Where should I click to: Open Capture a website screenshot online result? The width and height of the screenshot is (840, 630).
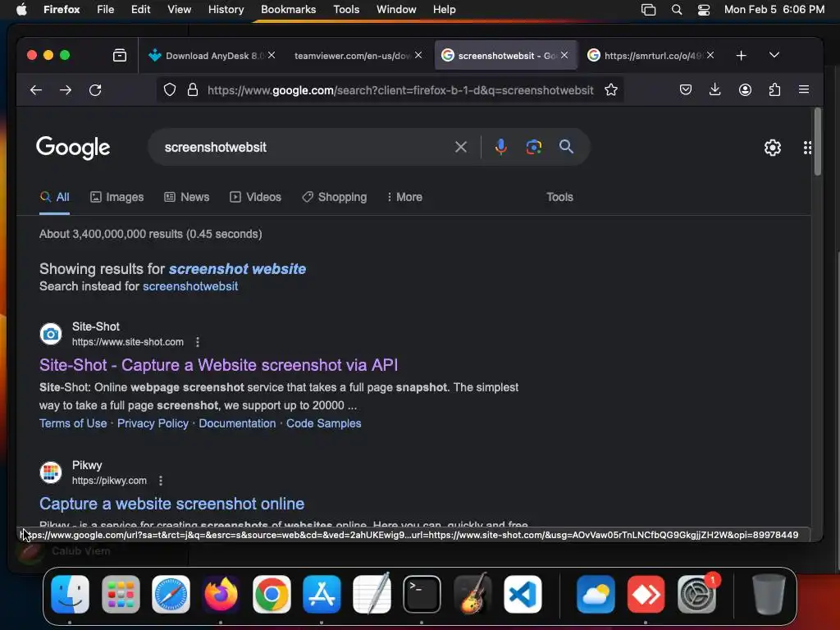coord(172,504)
